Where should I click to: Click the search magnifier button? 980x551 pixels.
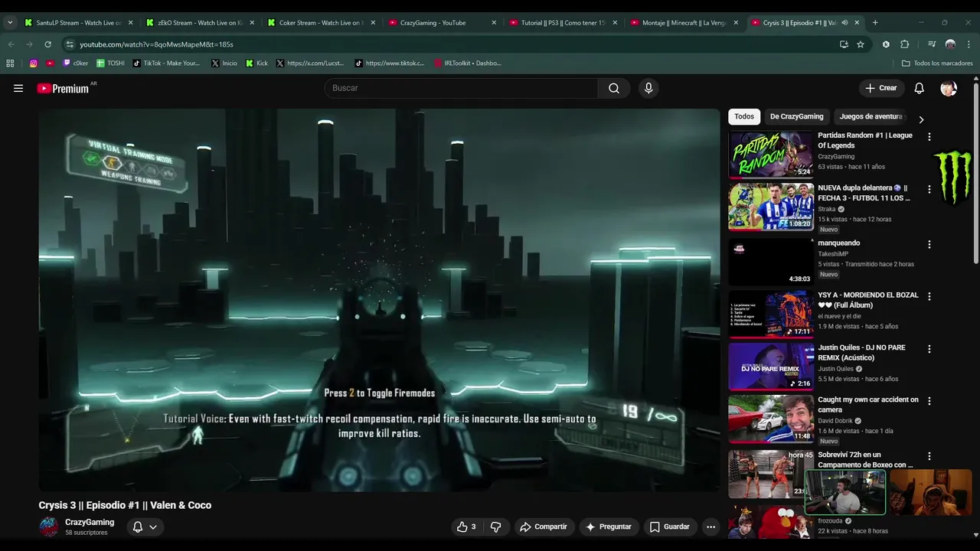point(614,88)
